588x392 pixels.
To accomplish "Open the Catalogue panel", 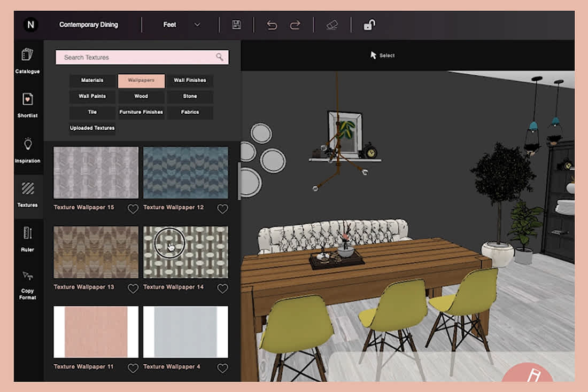I will click(27, 60).
